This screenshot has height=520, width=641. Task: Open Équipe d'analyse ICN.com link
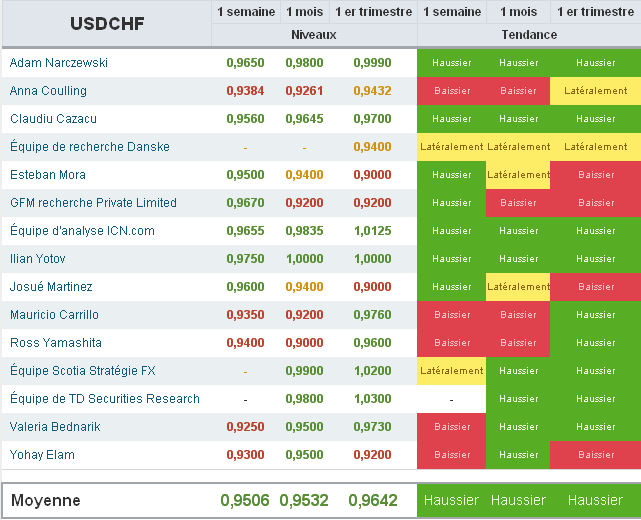(82, 231)
